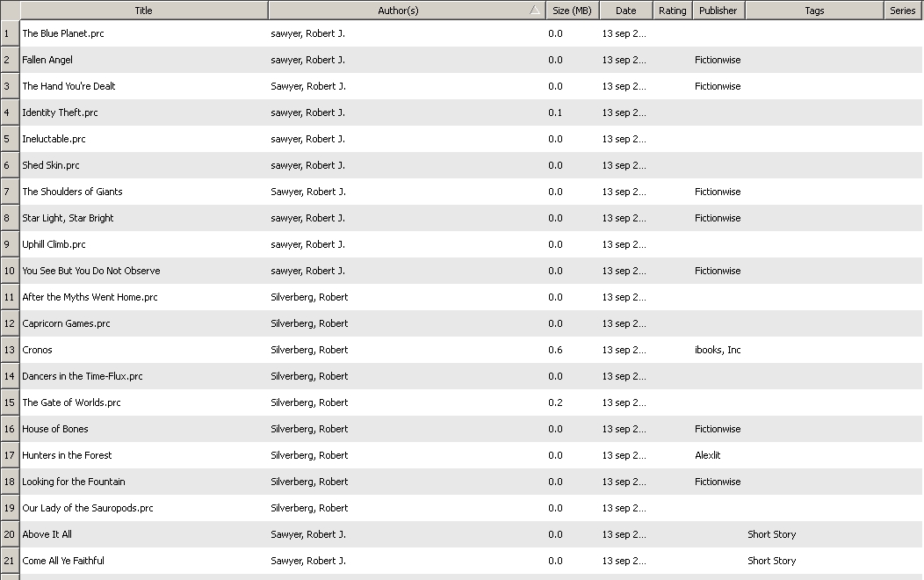
Task: Sort by the Tags column header
Action: coord(814,11)
